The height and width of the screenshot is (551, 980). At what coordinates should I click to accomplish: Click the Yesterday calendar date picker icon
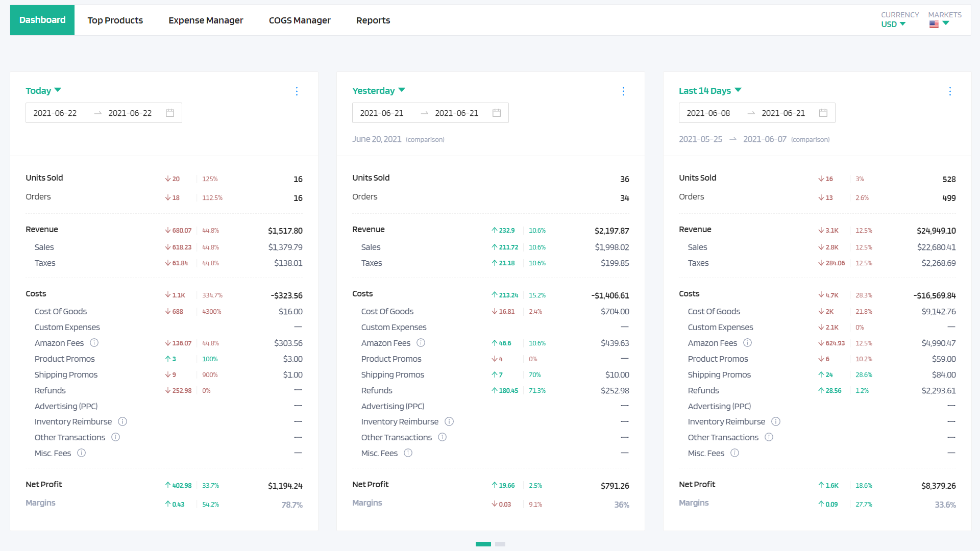point(498,113)
